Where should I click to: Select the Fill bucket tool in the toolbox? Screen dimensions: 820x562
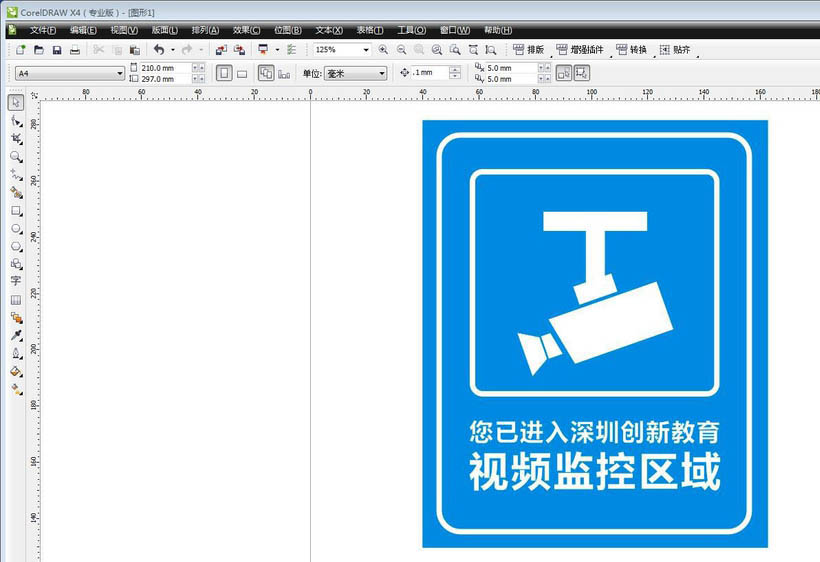pyautogui.click(x=16, y=371)
